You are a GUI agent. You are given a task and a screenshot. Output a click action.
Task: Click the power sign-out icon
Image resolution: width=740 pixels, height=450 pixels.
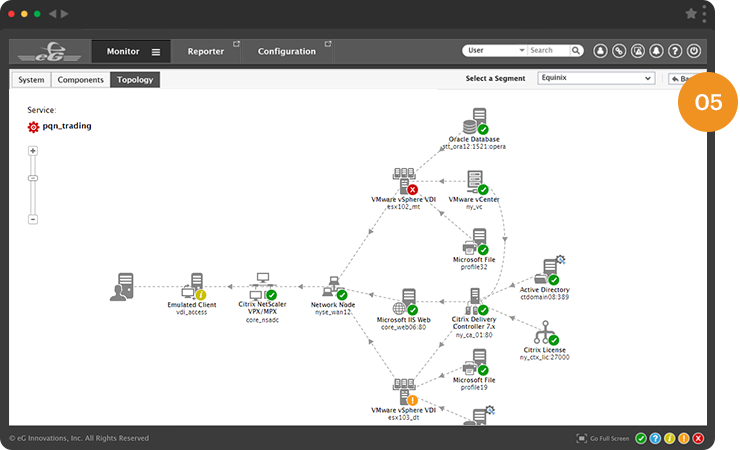[694, 51]
